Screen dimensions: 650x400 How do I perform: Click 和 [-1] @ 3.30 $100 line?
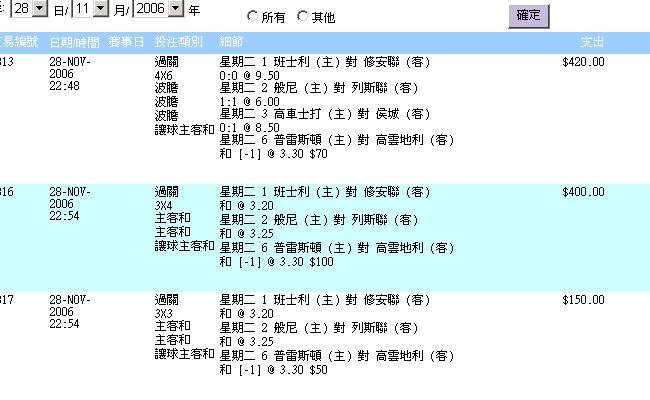276,262
